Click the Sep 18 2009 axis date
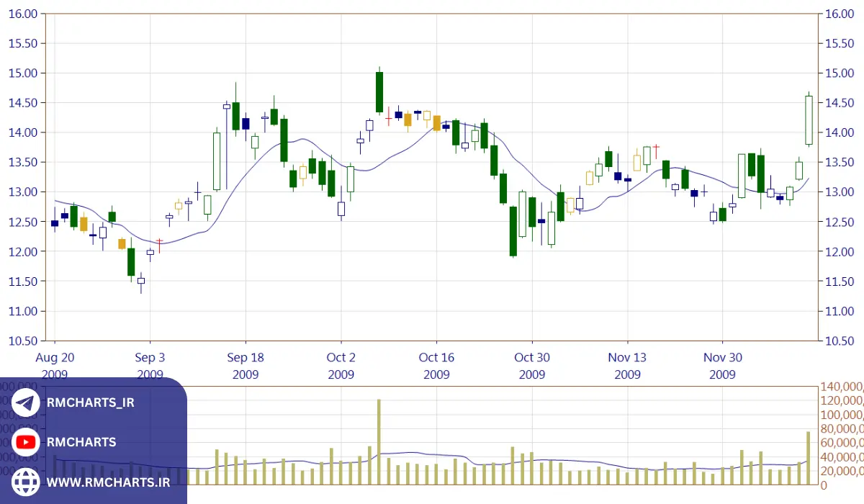Image resolution: width=864 pixels, height=504 pixels. pyautogui.click(x=246, y=366)
